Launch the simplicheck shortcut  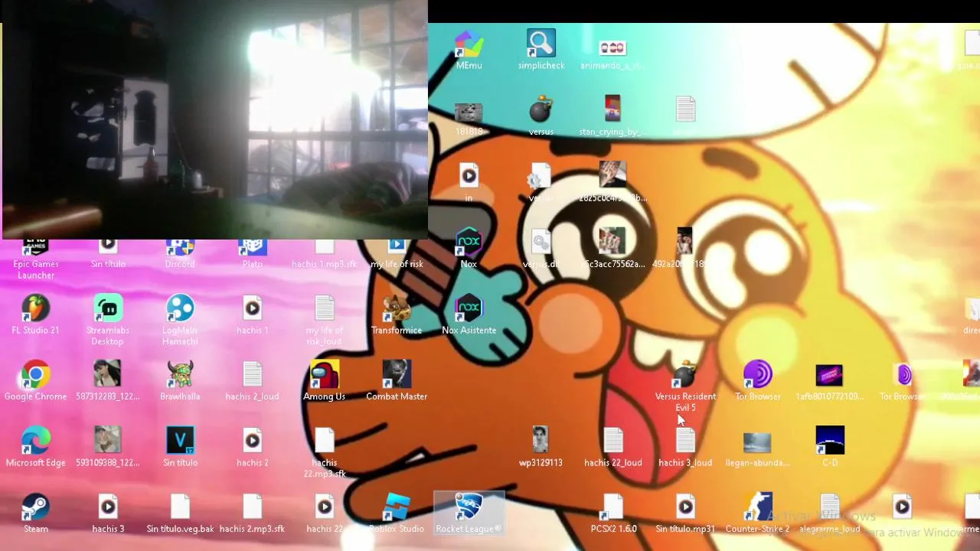pos(541,51)
